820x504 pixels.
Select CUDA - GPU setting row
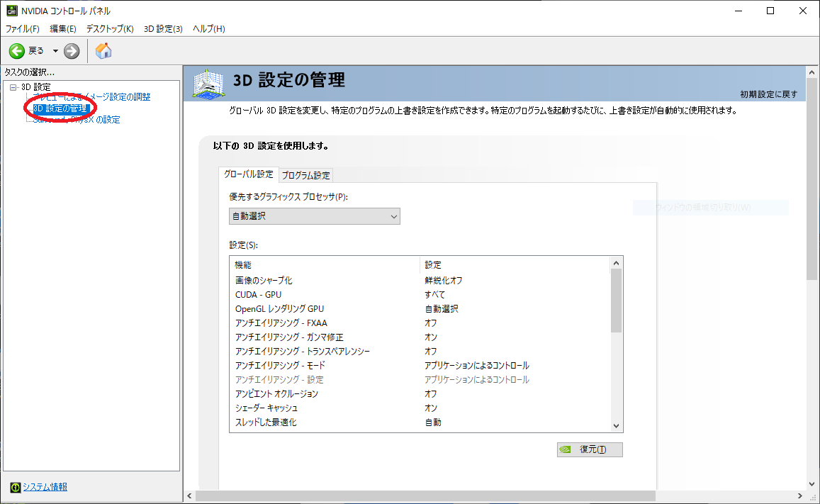click(x=421, y=295)
